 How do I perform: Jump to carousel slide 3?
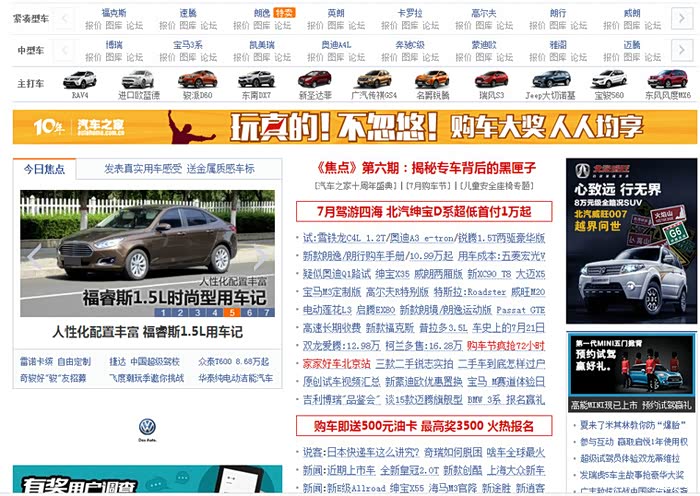click(x=198, y=313)
